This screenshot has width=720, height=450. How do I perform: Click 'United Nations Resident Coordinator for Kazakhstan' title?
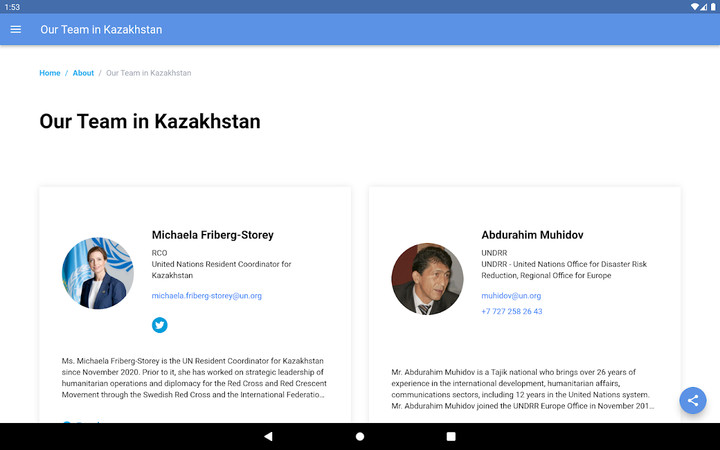(x=221, y=270)
